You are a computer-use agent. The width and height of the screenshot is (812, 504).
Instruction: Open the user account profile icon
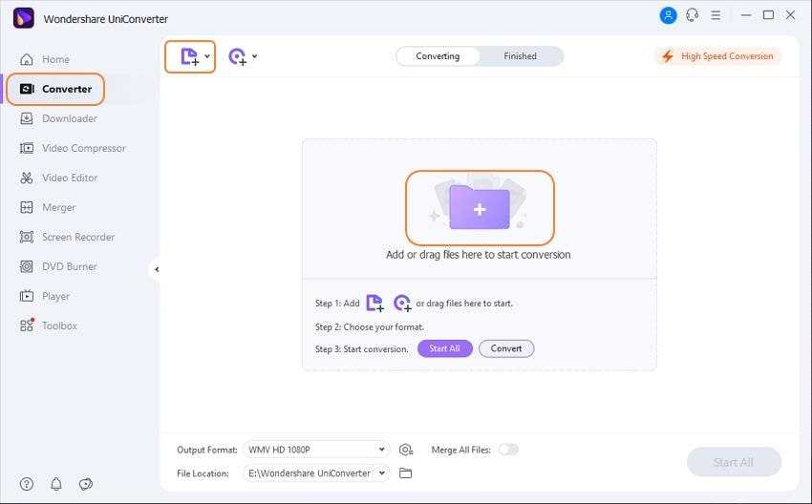668,15
